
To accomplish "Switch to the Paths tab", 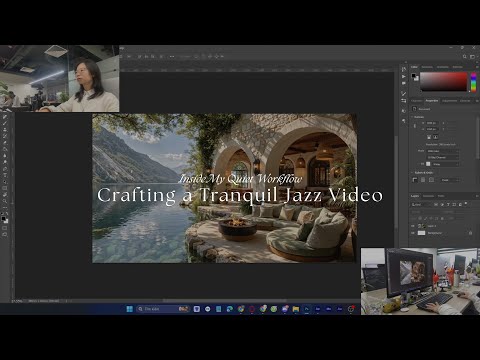I will 441,196.
